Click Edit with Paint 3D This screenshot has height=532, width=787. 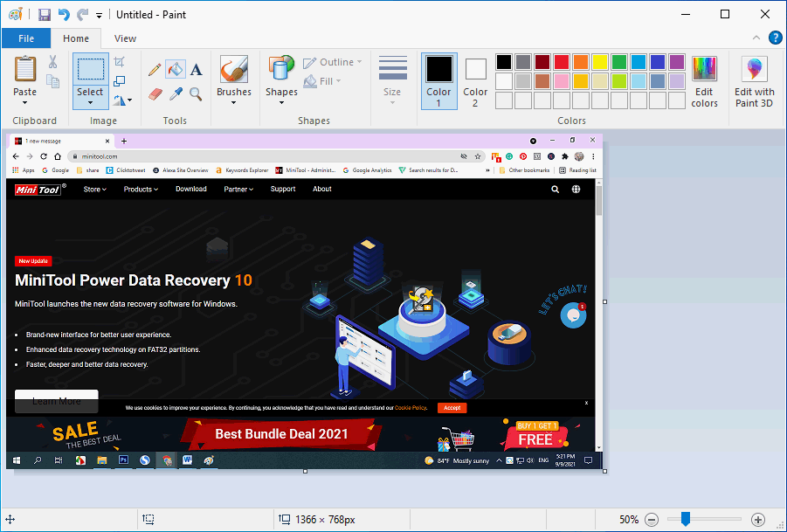click(755, 82)
